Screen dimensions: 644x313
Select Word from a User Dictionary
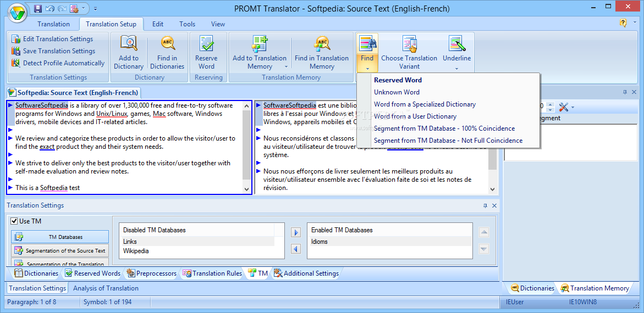[x=448, y=116]
